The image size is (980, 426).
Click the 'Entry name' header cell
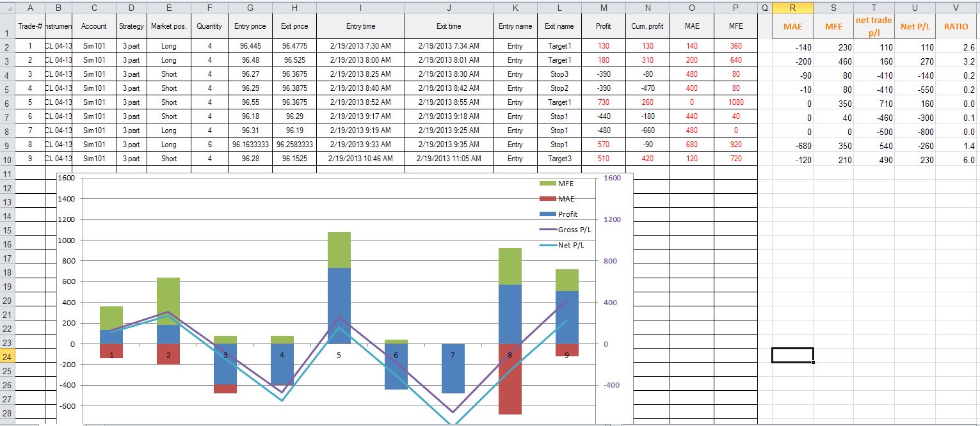click(515, 27)
